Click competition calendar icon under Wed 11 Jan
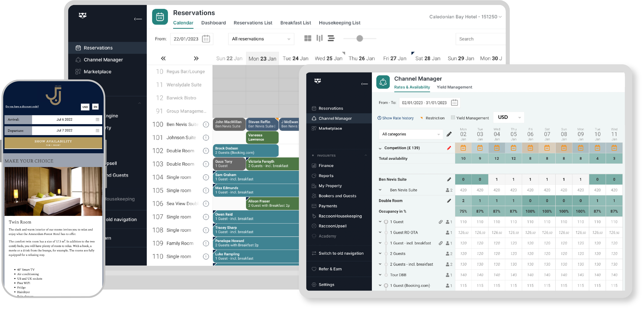The height and width of the screenshot is (310, 644). tap(614, 148)
